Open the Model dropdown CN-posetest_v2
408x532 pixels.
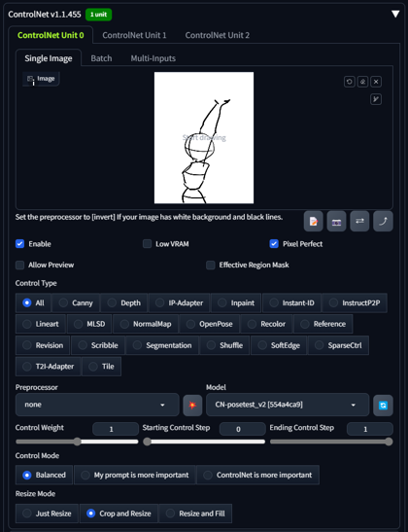point(288,405)
